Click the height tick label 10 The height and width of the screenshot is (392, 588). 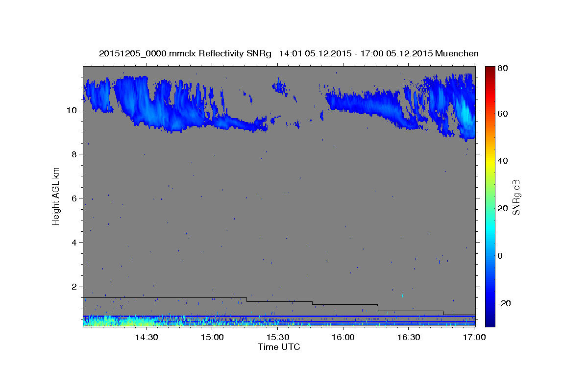(72, 110)
